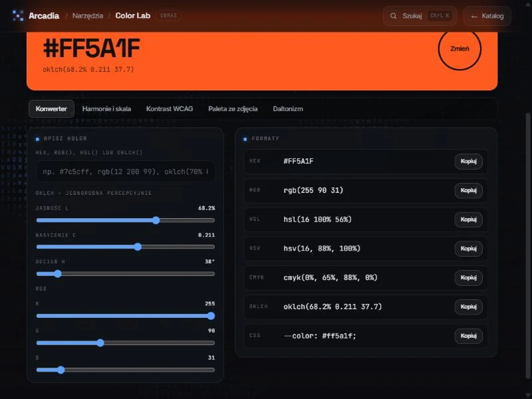Copy the CSS variable with Kopiuj
The image size is (532, 399).
tap(468, 336)
